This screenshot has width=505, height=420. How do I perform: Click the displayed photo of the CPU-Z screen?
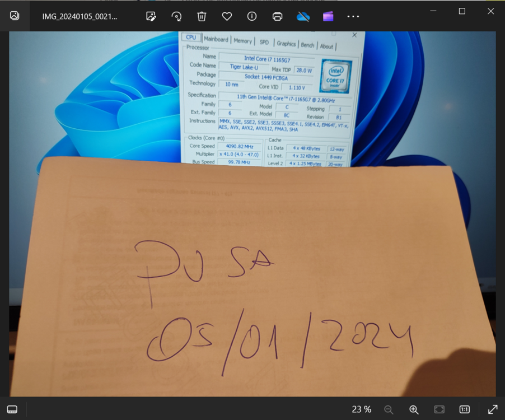[252, 214]
